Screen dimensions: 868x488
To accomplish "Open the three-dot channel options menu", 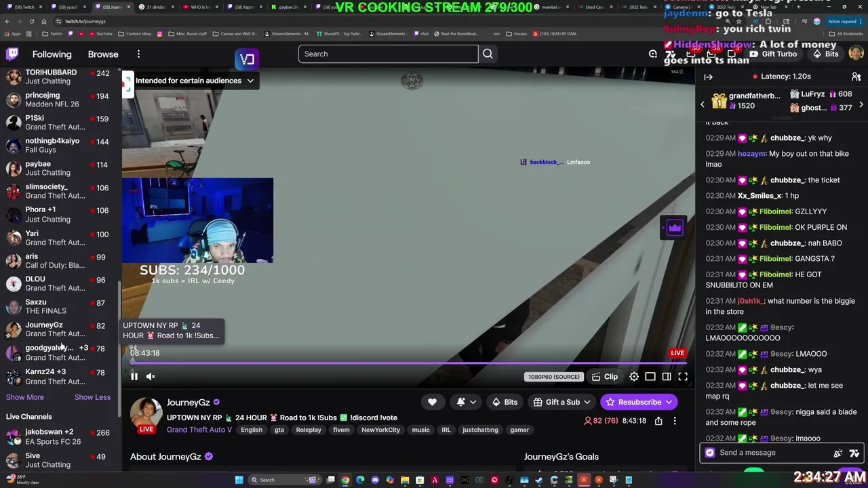I will (x=674, y=421).
